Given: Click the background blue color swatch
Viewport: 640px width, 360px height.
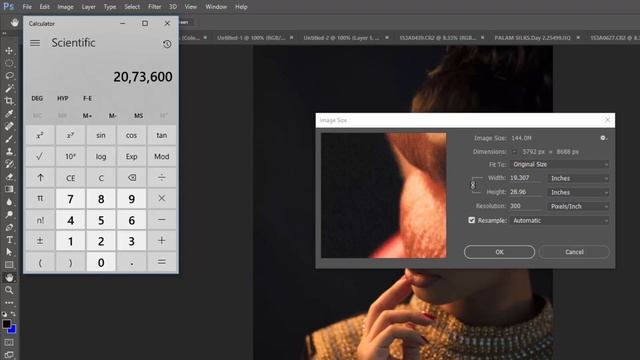Looking at the screenshot, I should [13, 329].
